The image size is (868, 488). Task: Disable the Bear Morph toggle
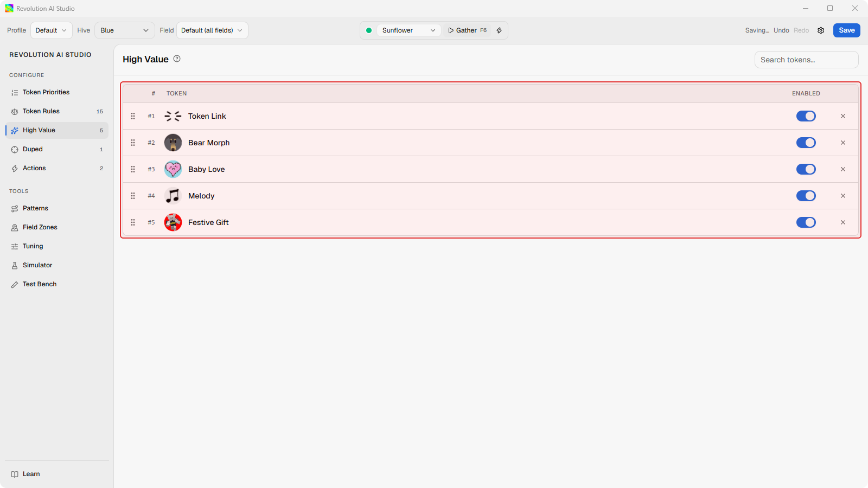(x=806, y=143)
